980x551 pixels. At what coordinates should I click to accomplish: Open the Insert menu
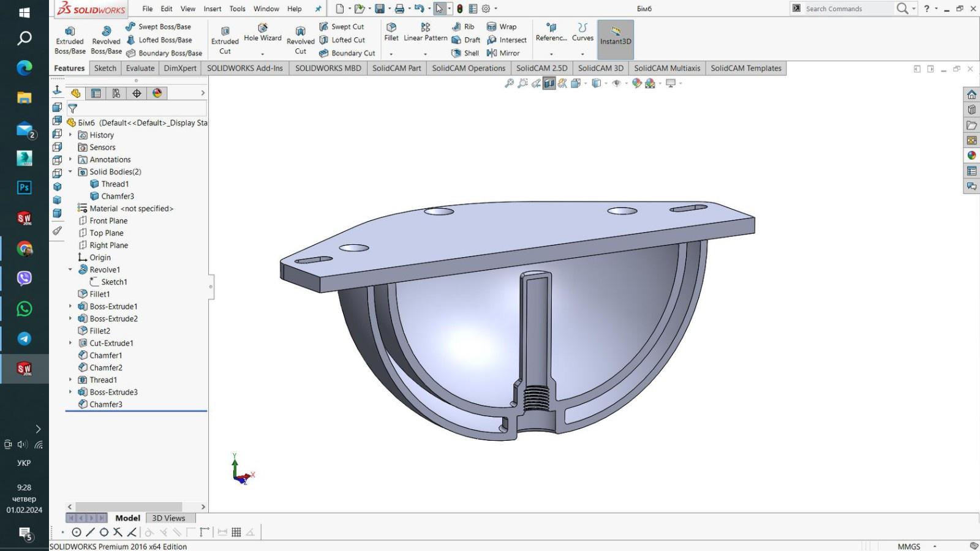213,9
